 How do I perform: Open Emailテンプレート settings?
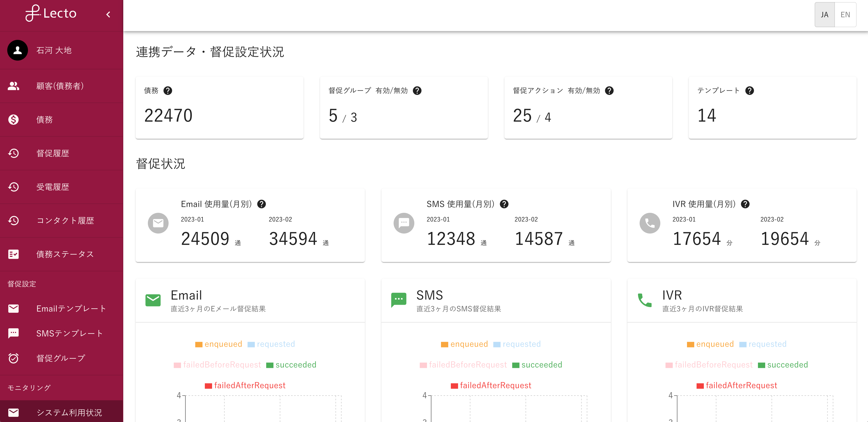click(62, 309)
